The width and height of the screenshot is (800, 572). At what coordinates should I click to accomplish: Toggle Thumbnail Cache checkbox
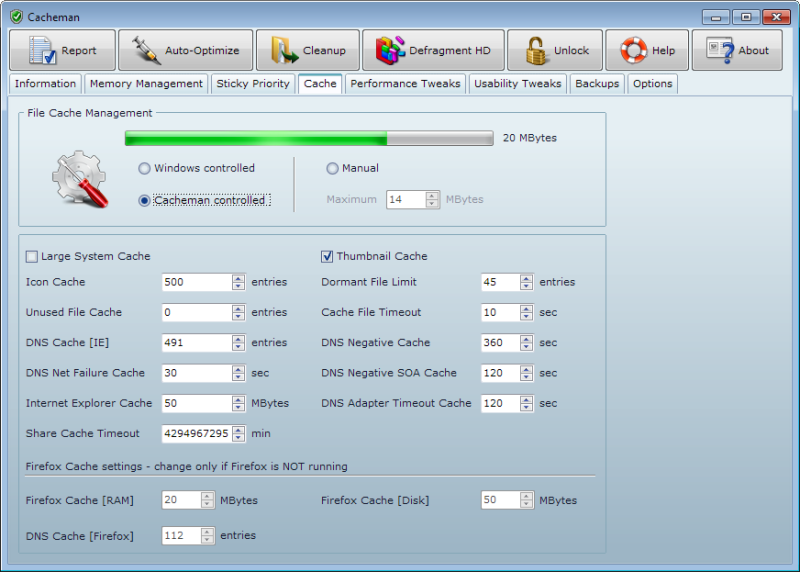click(x=327, y=256)
